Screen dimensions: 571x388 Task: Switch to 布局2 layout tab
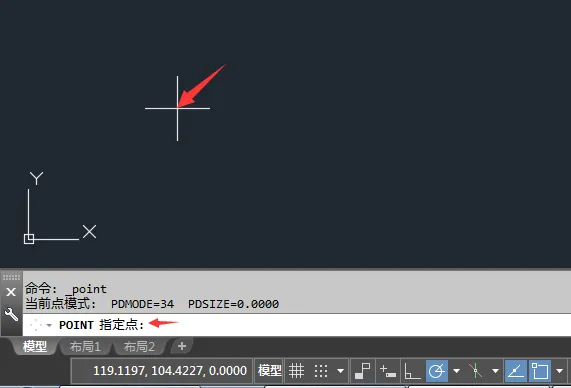(139, 346)
